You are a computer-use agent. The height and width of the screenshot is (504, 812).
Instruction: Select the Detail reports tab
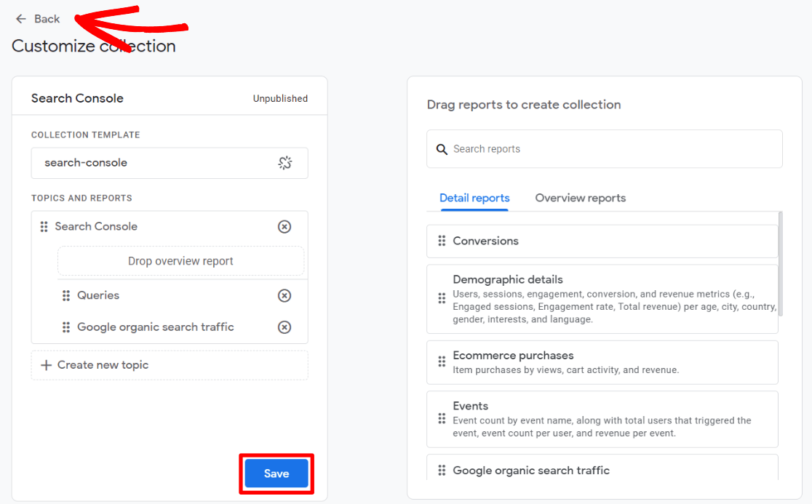point(474,198)
